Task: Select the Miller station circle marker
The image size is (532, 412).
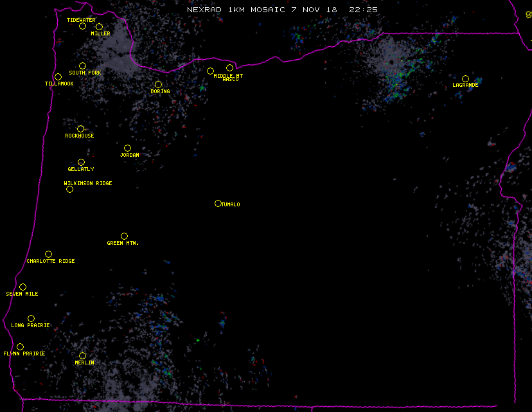Action: tap(99, 27)
